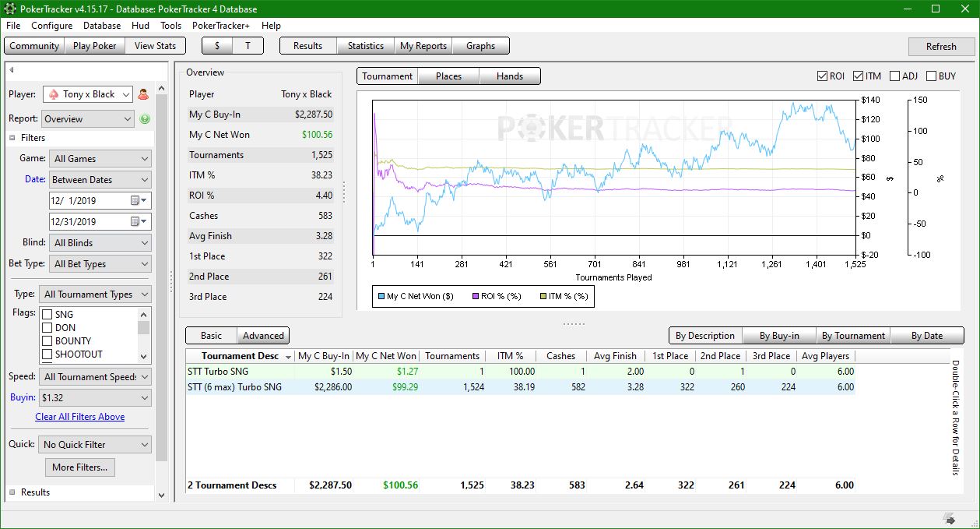Open the Quick filter dropdown
The width and height of the screenshot is (980, 529).
[95, 445]
